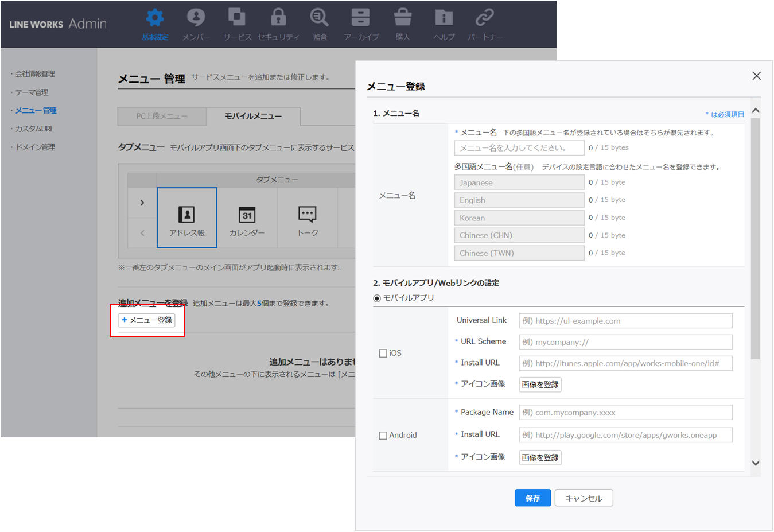
Task: Click the サービス icon in top bar
Action: [x=236, y=17]
